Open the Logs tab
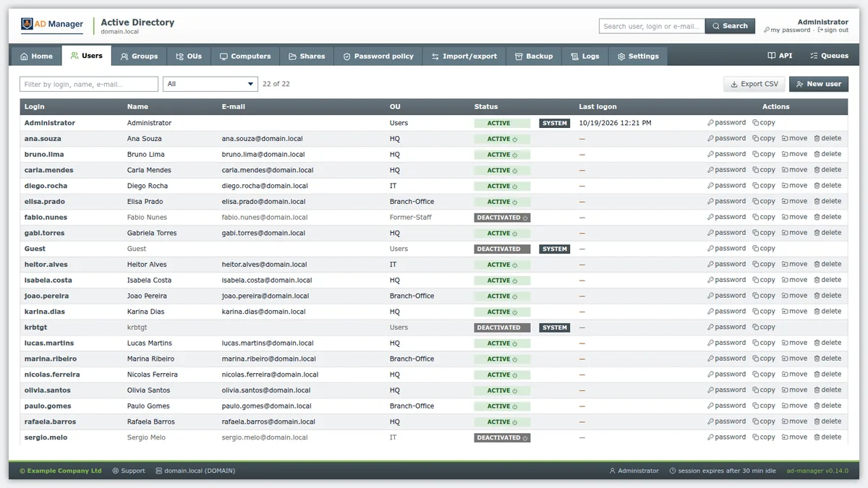868x488 pixels. 585,56
